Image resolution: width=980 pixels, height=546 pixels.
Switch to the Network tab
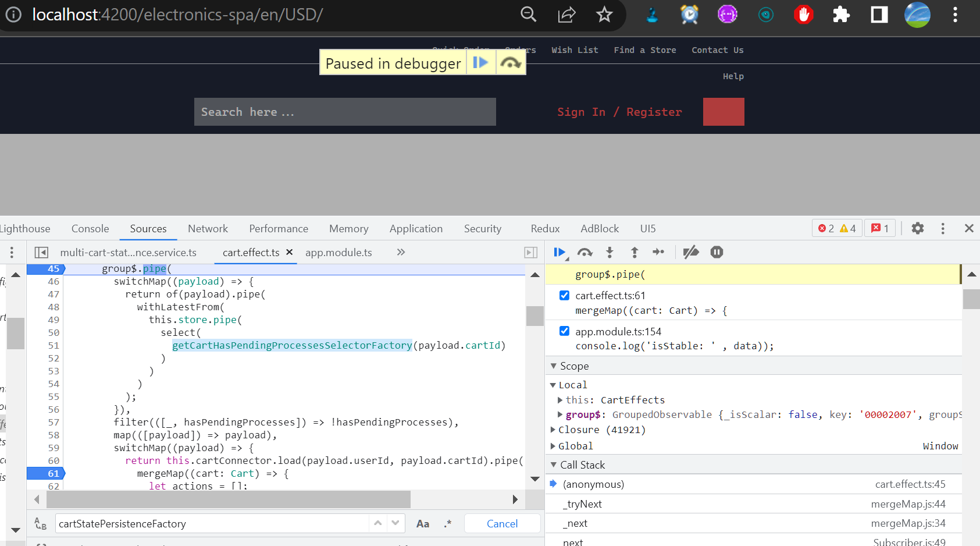(208, 228)
